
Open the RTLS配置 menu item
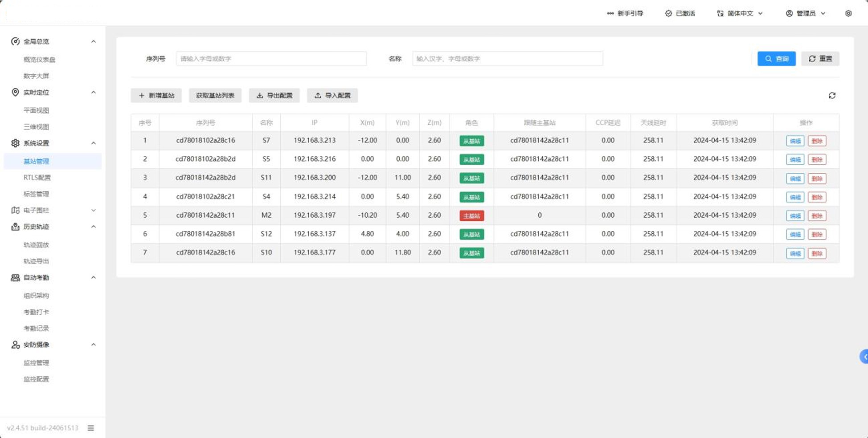pyautogui.click(x=37, y=178)
